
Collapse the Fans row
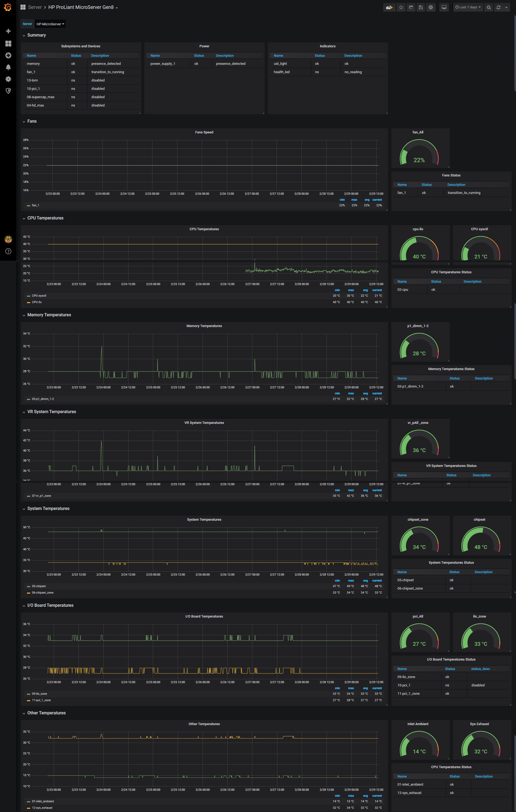tap(32, 121)
